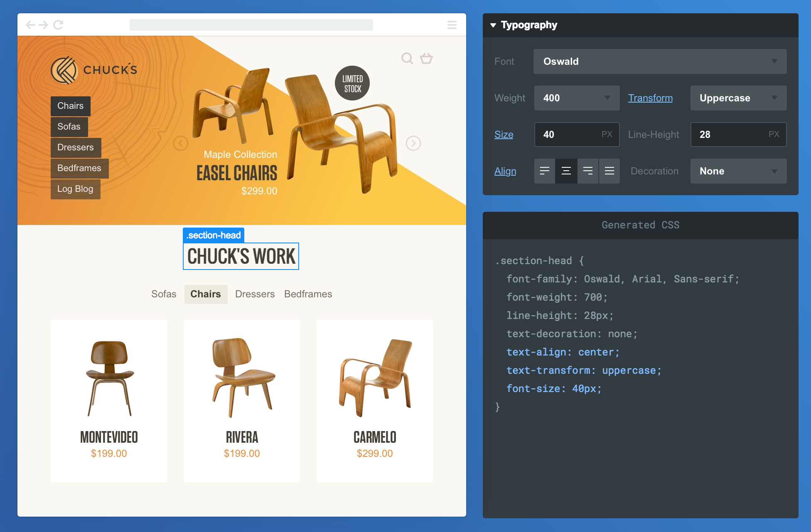Click the hero $299.00 price

coord(259,191)
